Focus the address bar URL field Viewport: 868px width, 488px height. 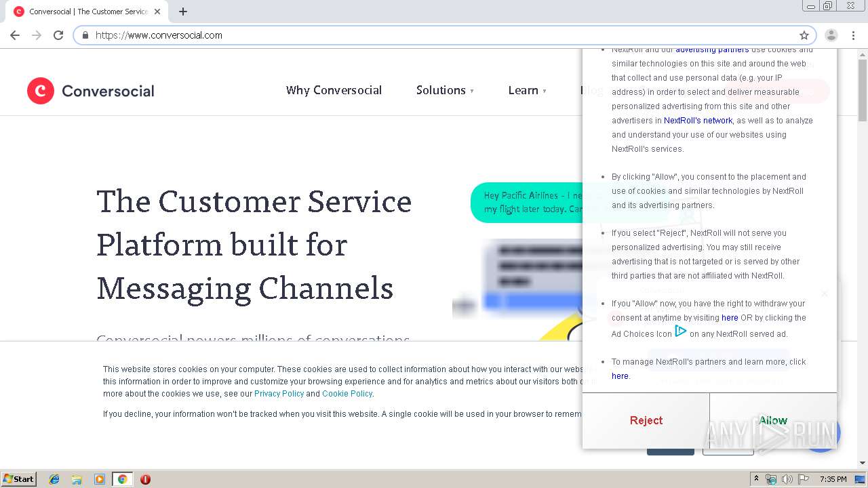point(444,35)
